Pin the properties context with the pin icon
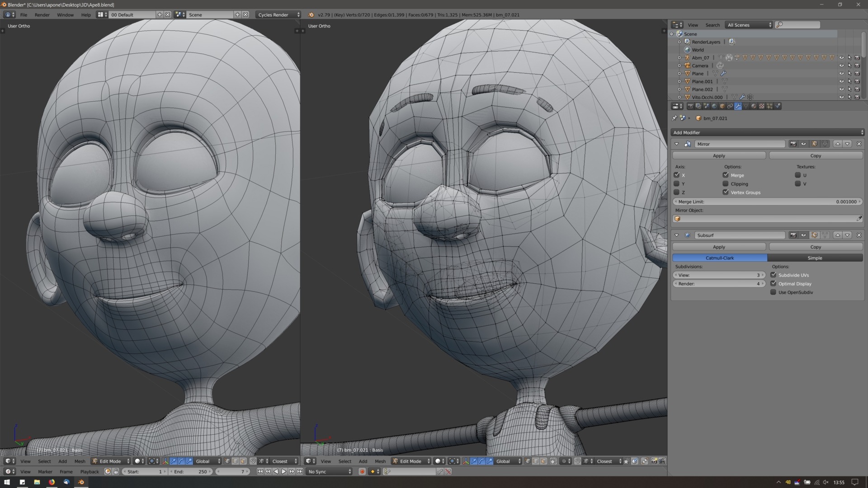The height and width of the screenshot is (488, 868). (x=674, y=118)
